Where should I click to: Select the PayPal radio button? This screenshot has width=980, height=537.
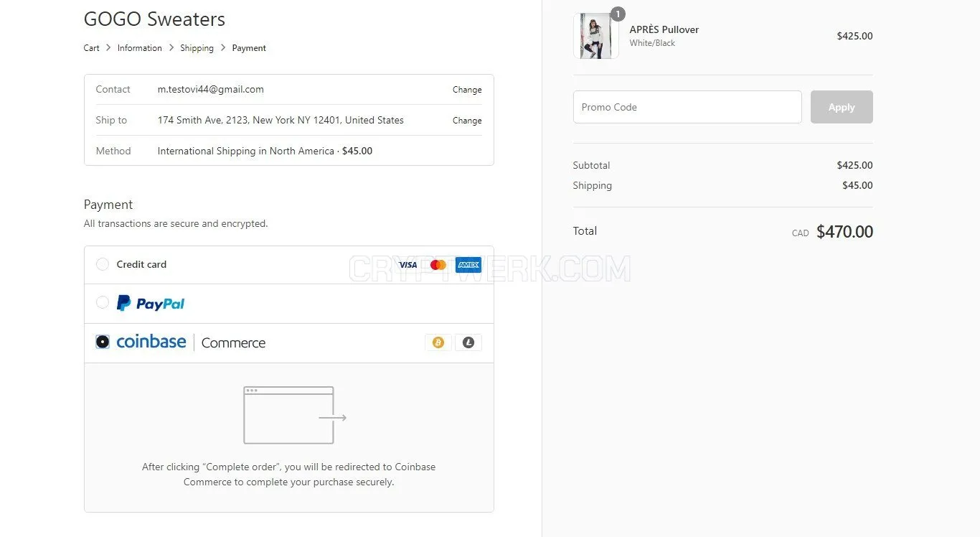[x=103, y=303]
